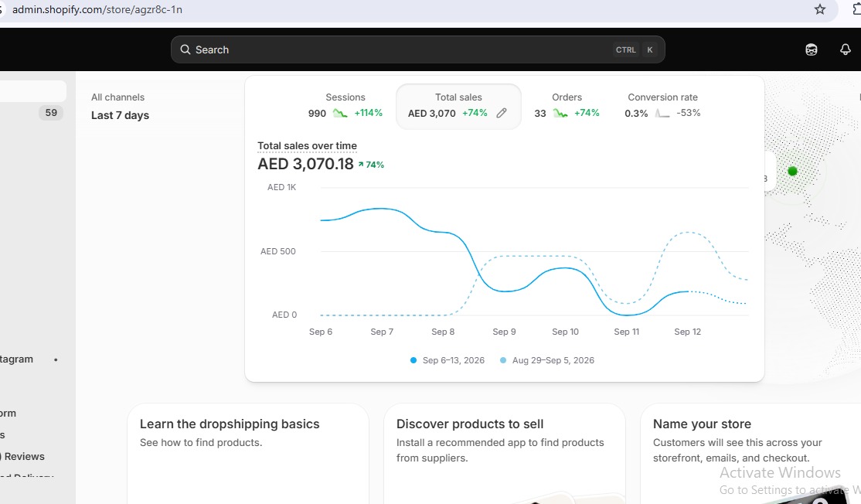This screenshot has width=861, height=504.
Task: Toggle the Aug 29–Sep 5, 2026 legend series
Action: coord(547,360)
